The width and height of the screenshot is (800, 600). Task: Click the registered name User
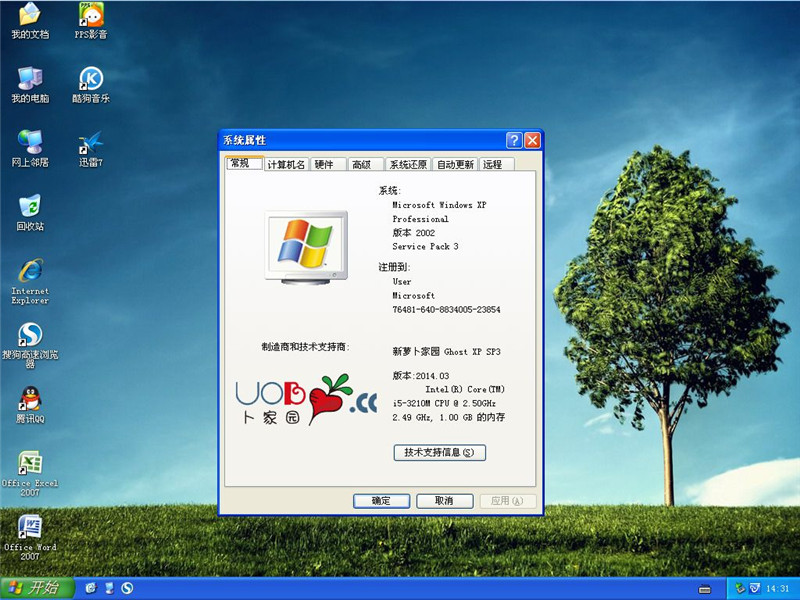coord(402,282)
